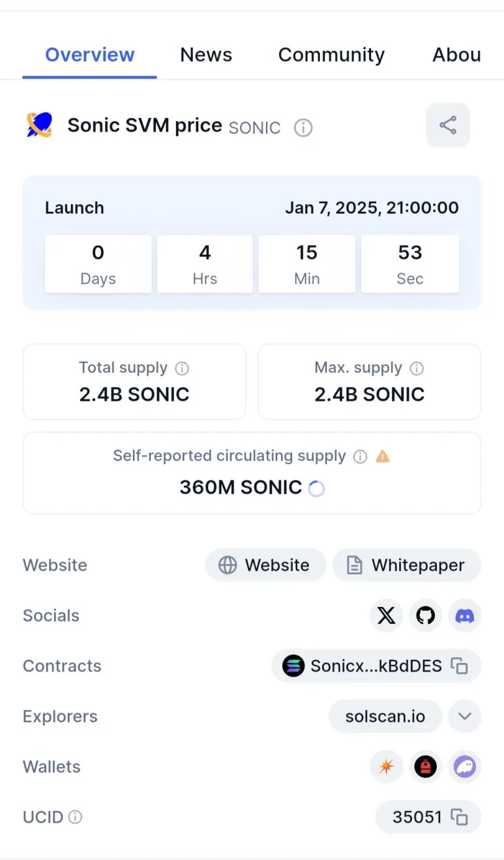Open the Whitepaper link button
This screenshot has width=504, height=860.
pyautogui.click(x=407, y=565)
